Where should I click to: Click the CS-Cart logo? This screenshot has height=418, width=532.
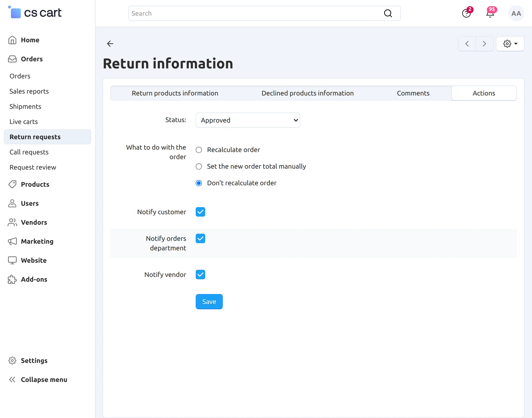[35, 13]
